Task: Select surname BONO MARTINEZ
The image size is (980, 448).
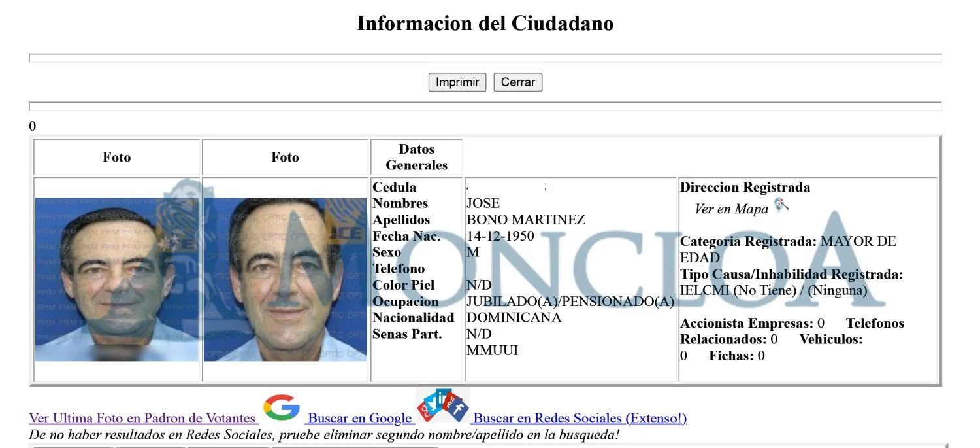Action: (526, 220)
